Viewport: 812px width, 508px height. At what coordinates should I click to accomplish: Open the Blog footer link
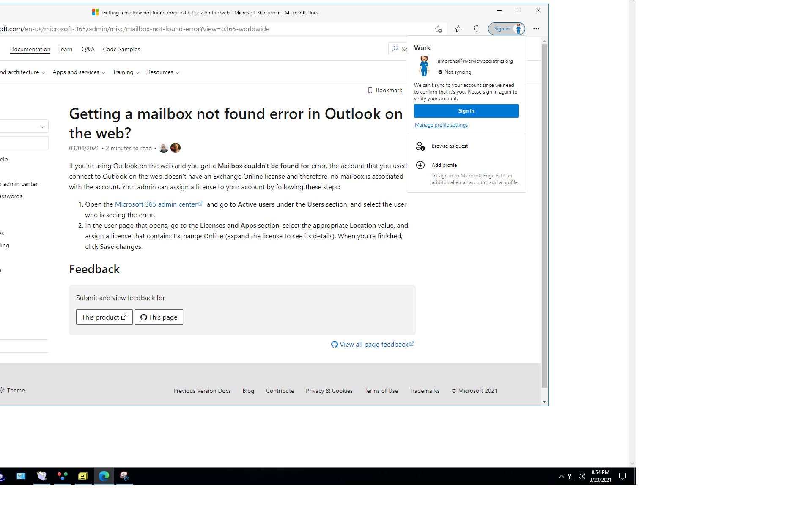[248, 391]
